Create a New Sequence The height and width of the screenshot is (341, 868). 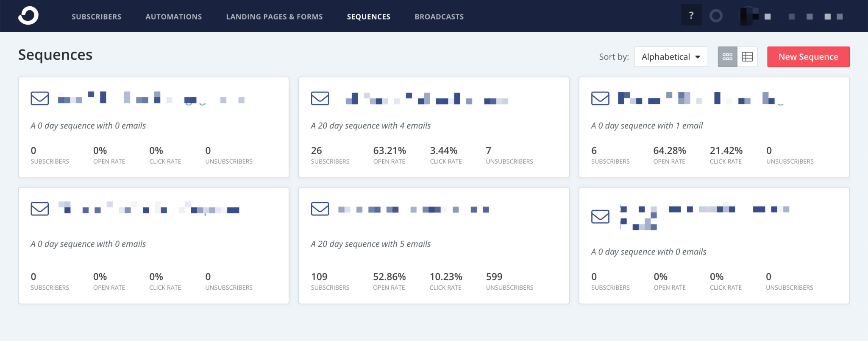point(808,57)
